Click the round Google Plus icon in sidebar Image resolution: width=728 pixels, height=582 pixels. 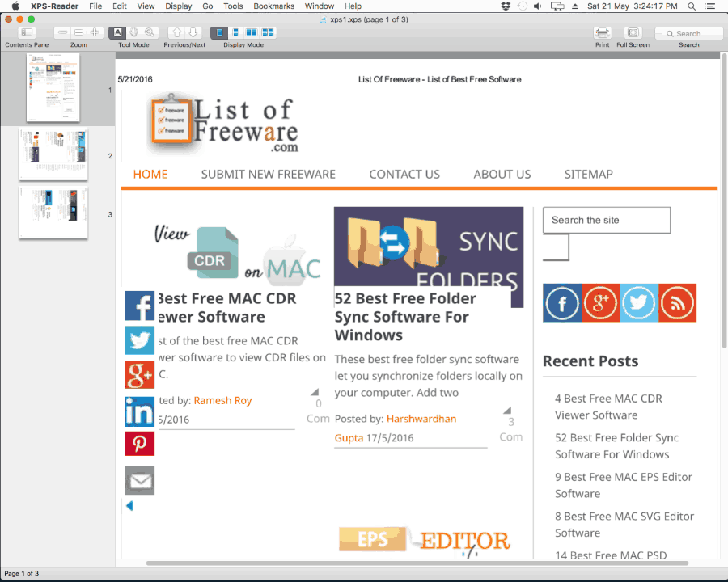pyautogui.click(x=601, y=303)
